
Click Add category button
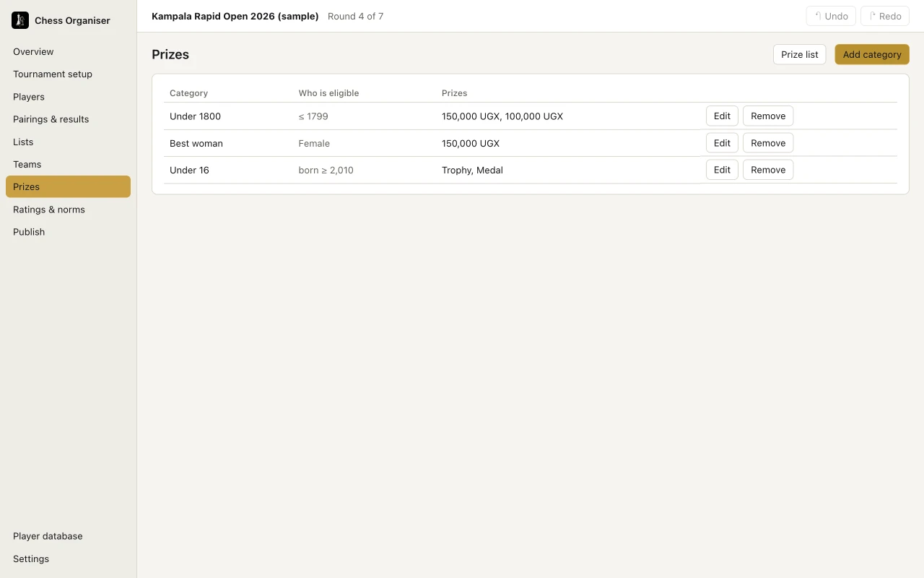coord(872,54)
